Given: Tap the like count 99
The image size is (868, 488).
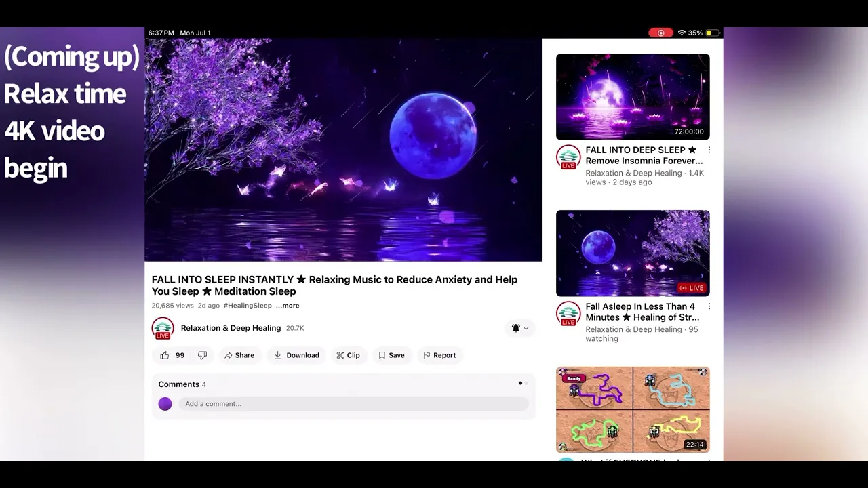Looking at the screenshot, I should (x=180, y=355).
